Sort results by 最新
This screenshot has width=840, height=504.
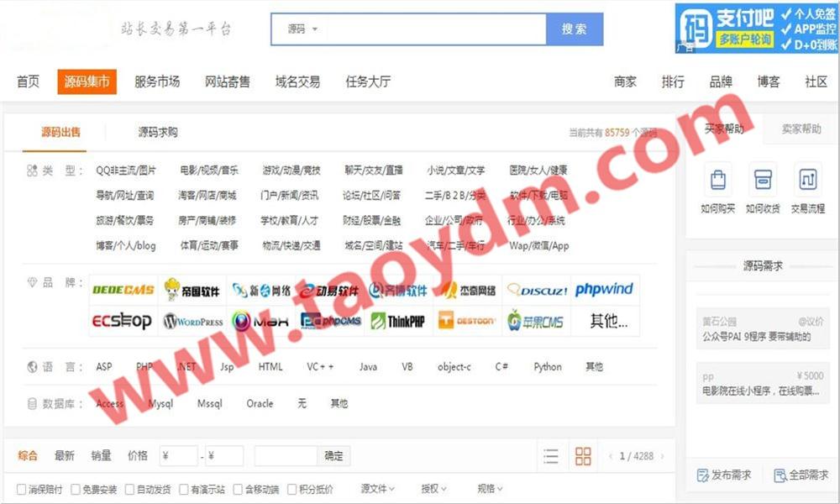(x=65, y=456)
